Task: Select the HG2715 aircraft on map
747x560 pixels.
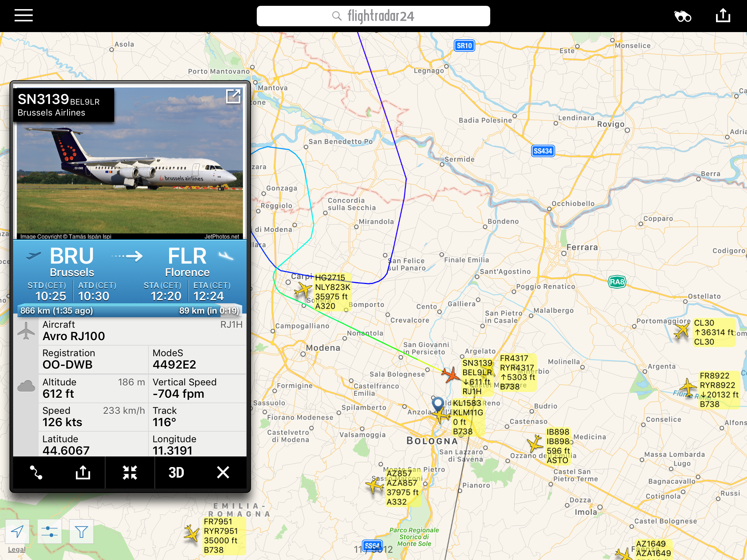Action: tap(303, 291)
